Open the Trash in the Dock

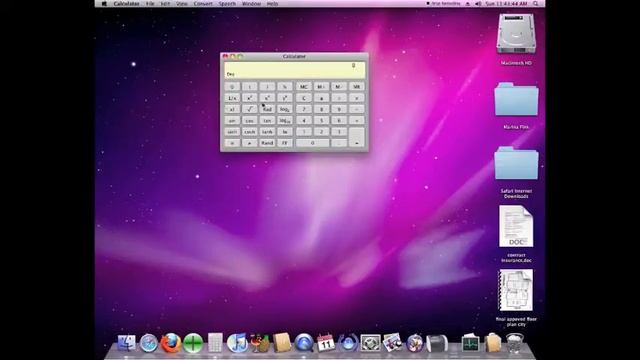(x=514, y=342)
